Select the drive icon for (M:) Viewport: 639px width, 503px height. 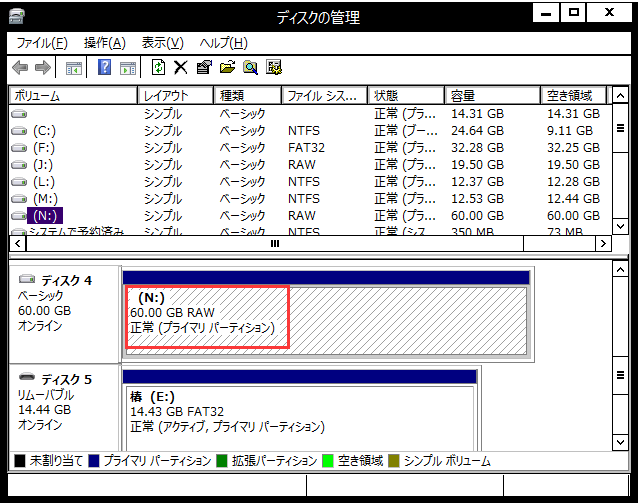click(19, 199)
